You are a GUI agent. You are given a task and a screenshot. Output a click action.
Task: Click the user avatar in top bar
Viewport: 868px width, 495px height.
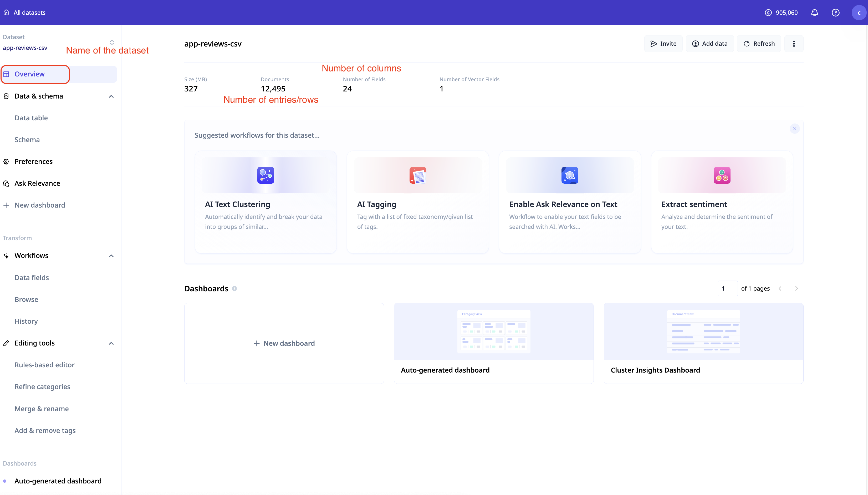(859, 13)
